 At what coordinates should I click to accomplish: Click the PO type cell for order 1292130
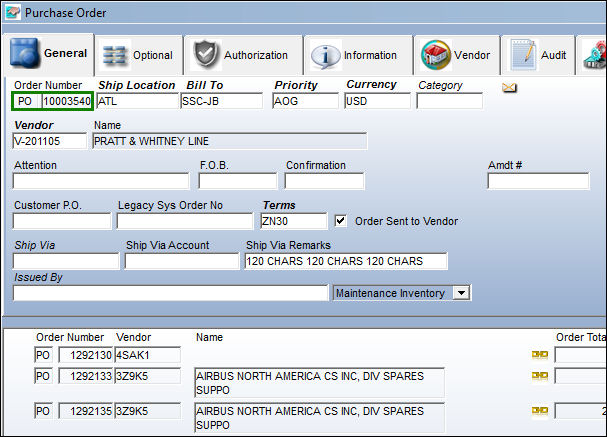(43, 355)
